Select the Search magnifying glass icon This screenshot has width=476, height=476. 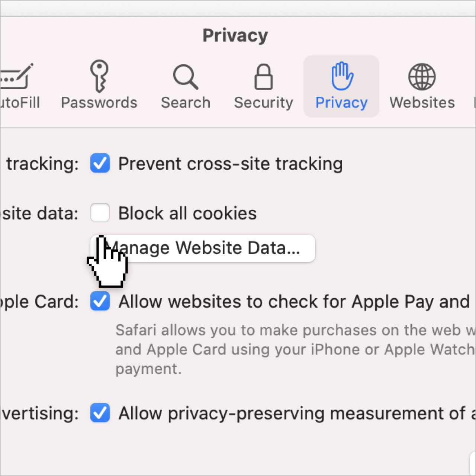[186, 77]
